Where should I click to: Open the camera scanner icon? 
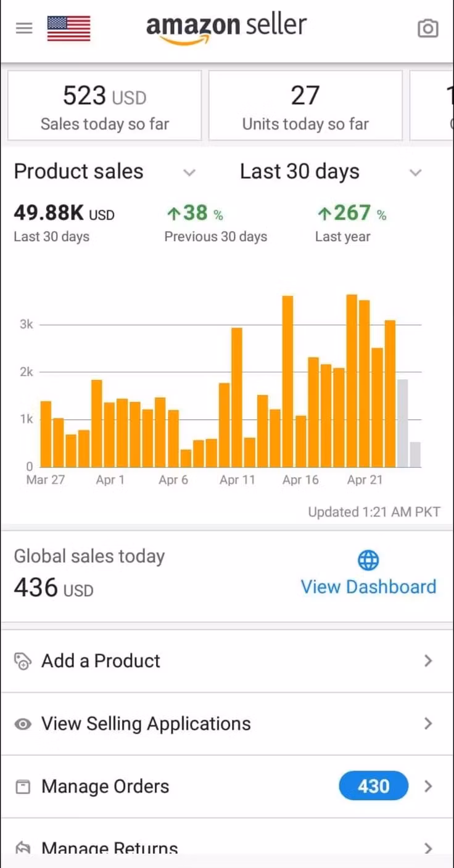coord(427,28)
